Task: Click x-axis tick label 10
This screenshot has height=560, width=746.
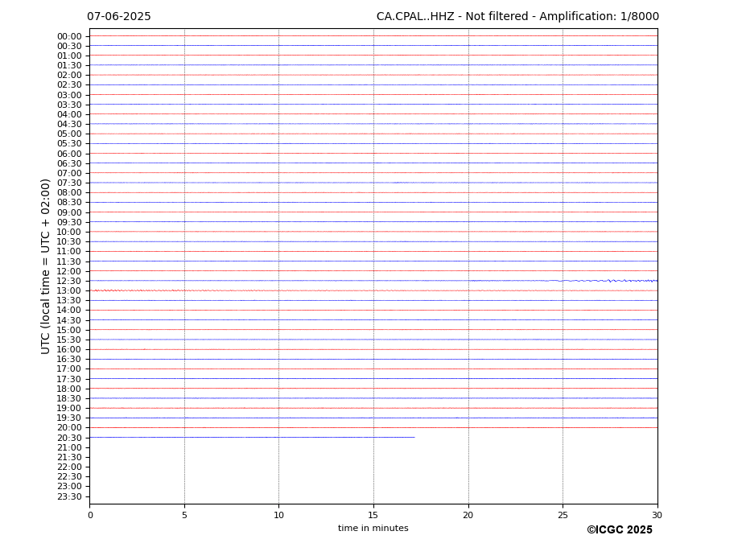Action: 278,515
